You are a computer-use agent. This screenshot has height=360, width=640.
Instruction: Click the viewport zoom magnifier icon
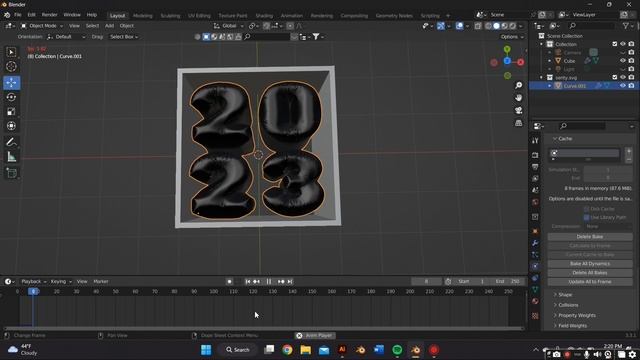[518, 85]
